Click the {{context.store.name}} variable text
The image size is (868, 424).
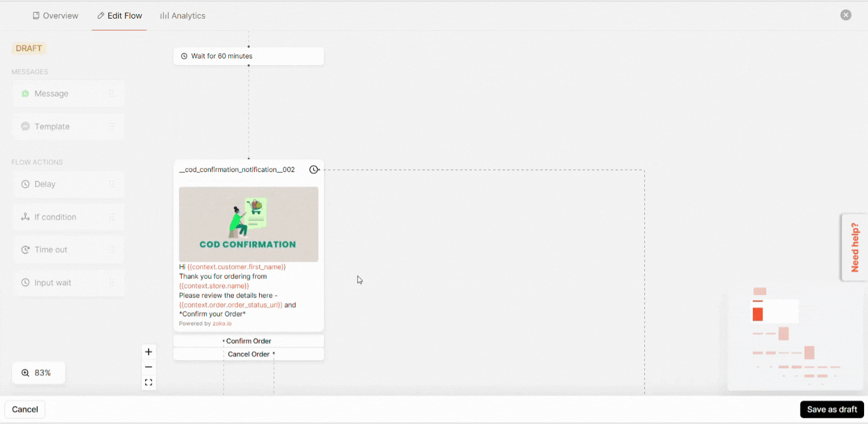pyautogui.click(x=214, y=286)
